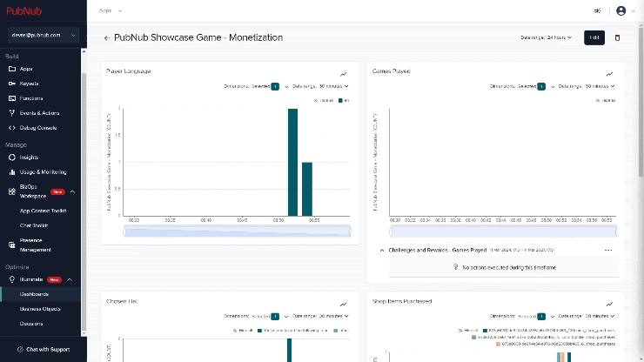
Task: Toggle the light-blue coin bundle legend entry
Action: 543,338
